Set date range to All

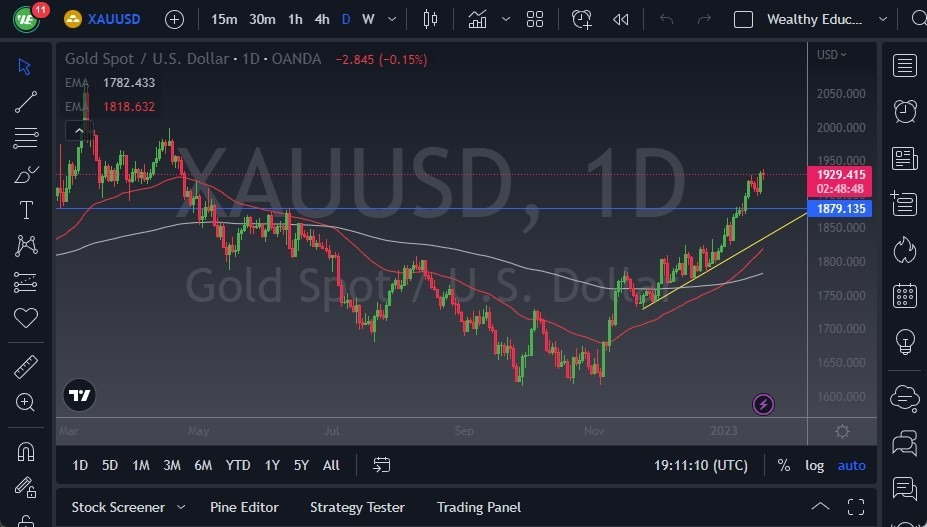[331, 465]
